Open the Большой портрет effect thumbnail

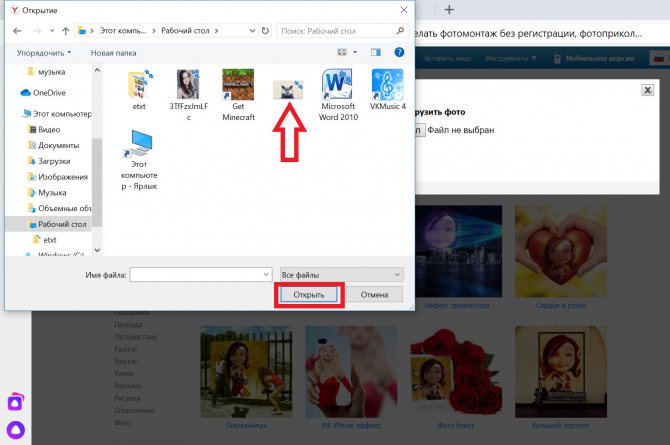pyautogui.click(x=561, y=371)
